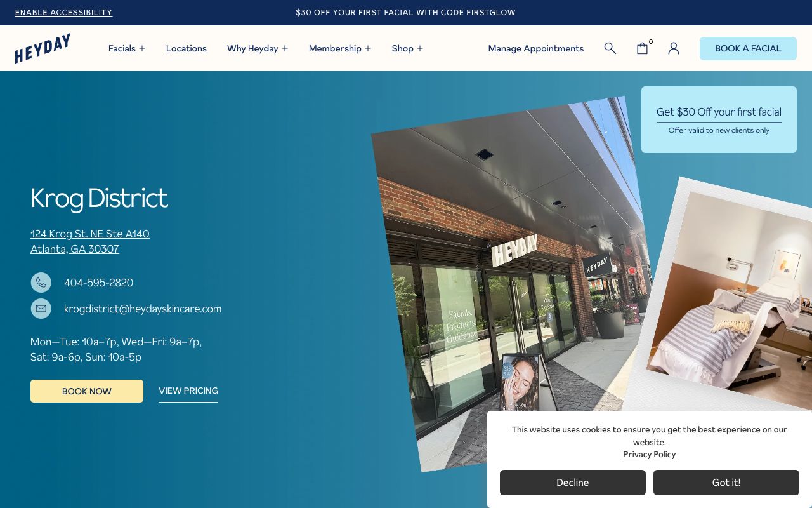Viewport: 812px width, 508px height.
Task: Open the Shop menu expander
Action: (x=420, y=48)
